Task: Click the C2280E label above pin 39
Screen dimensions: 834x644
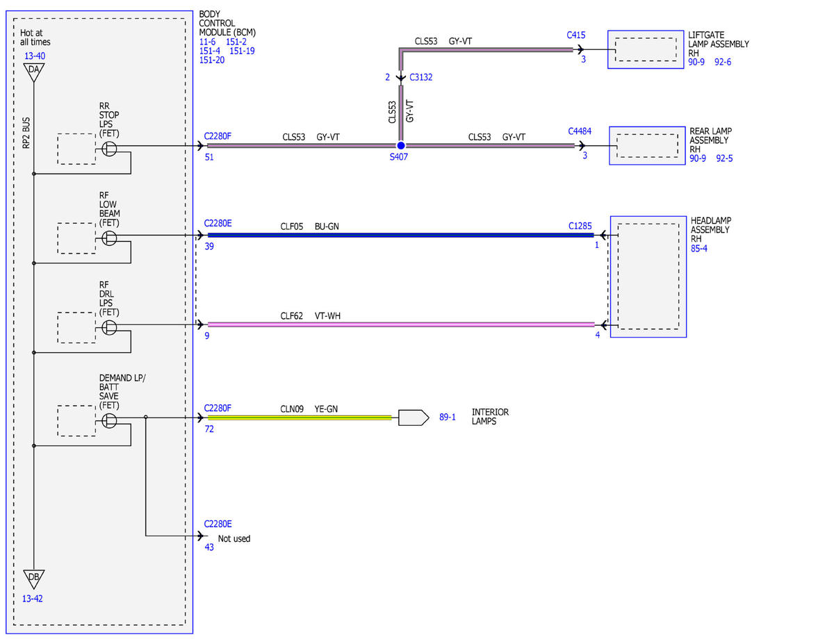Action: pyautogui.click(x=218, y=224)
